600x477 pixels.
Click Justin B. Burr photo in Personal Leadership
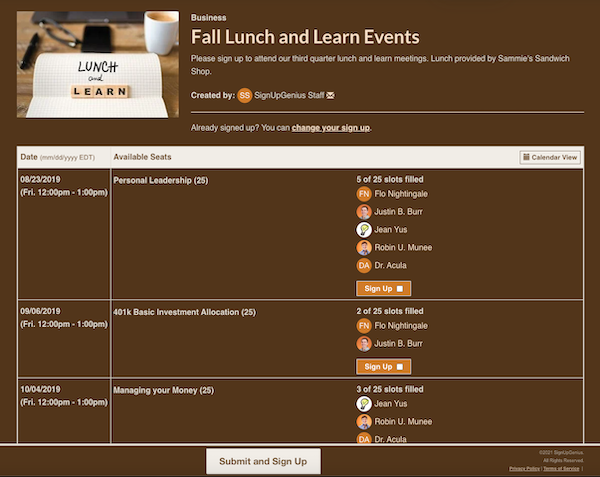coord(364,212)
